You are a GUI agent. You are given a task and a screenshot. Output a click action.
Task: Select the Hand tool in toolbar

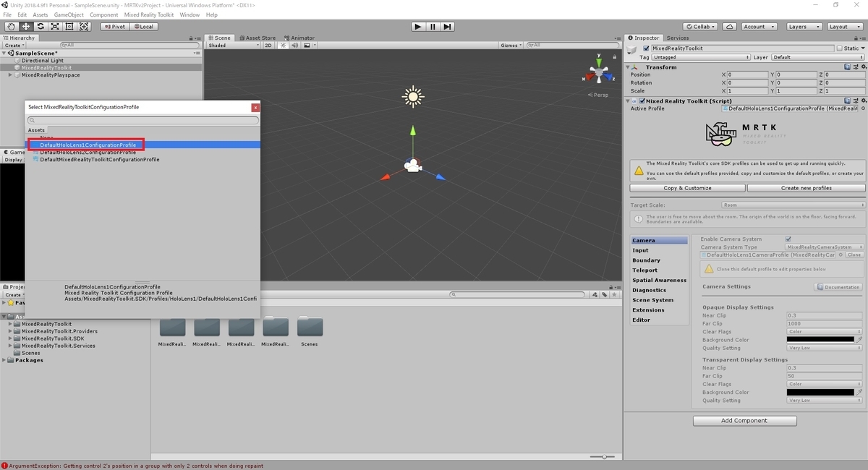[11, 27]
